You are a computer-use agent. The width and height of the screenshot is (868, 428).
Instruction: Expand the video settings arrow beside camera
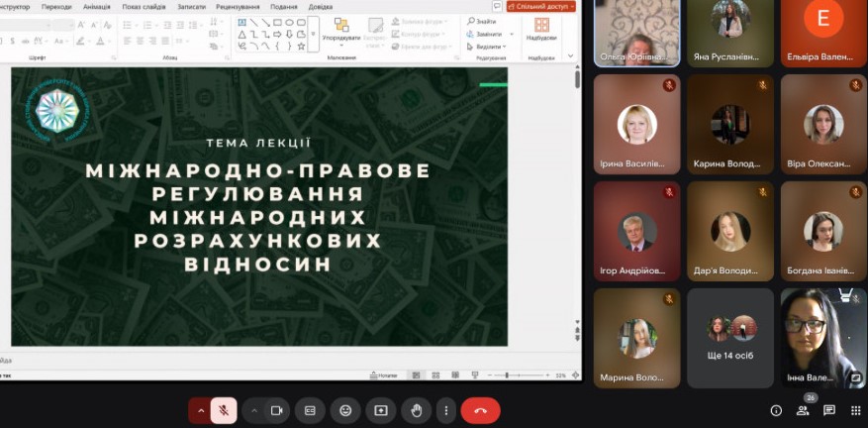coord(254,410)
